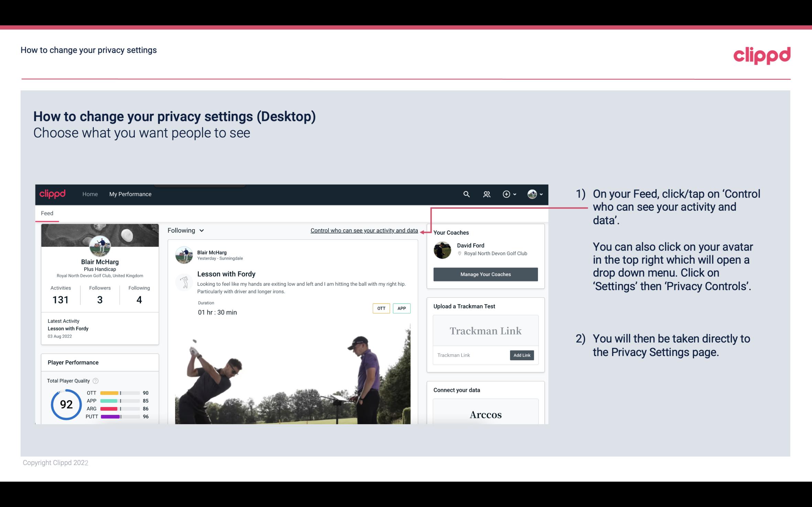Viewport: 812px width, 507px height.
Task: Toggle the OTT performance stat button
Action: pyautogui.click(x=381, y=308)
